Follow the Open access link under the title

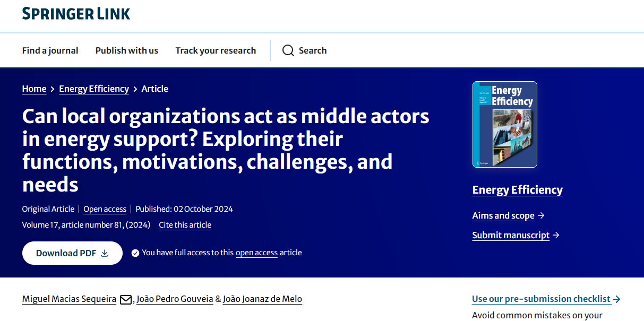105,209
